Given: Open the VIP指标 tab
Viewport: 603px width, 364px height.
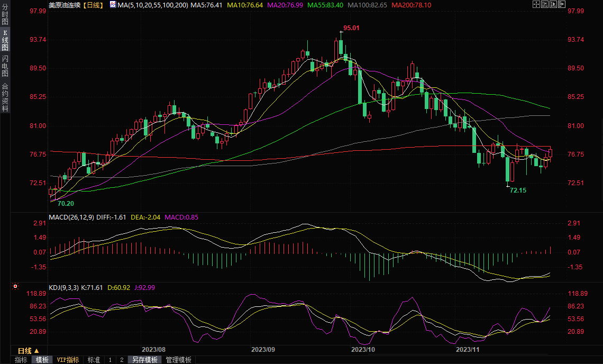Looking at the screenshot, I should (x=68, y=360).
